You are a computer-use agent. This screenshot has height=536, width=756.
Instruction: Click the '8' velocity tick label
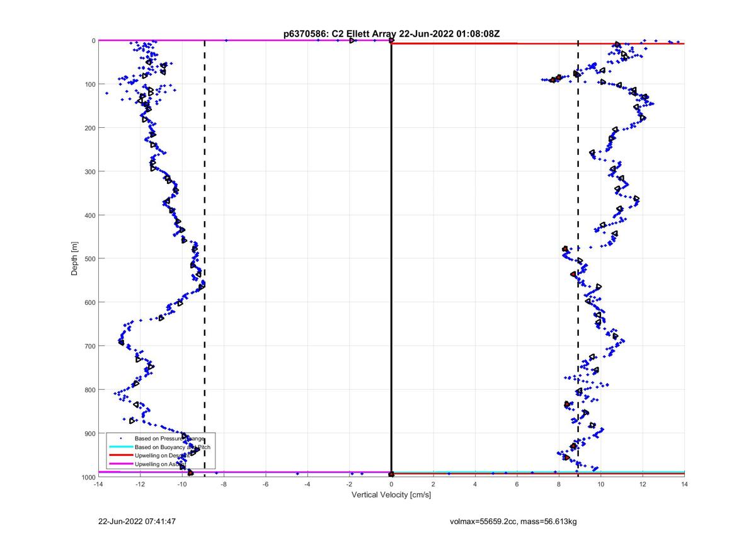click(559, 484)
